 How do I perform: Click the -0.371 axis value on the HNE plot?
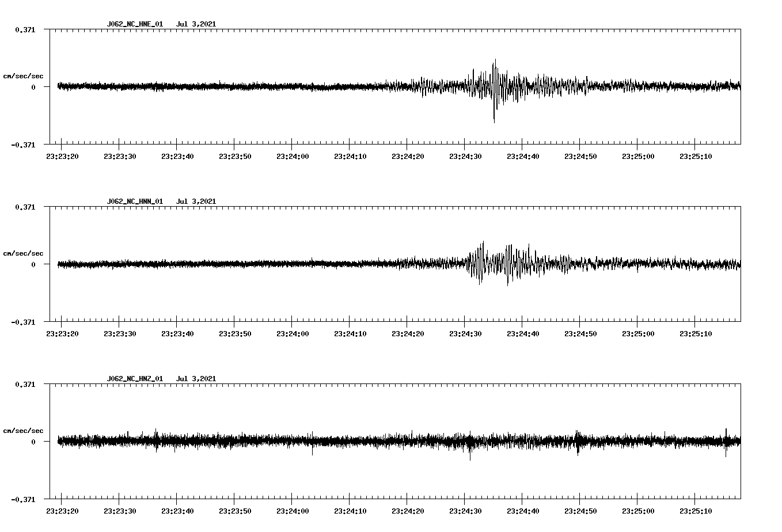coord(24,145)
